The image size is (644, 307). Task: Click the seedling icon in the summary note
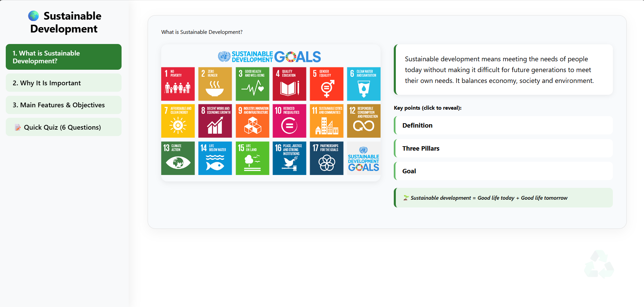[x=406, y=198]
